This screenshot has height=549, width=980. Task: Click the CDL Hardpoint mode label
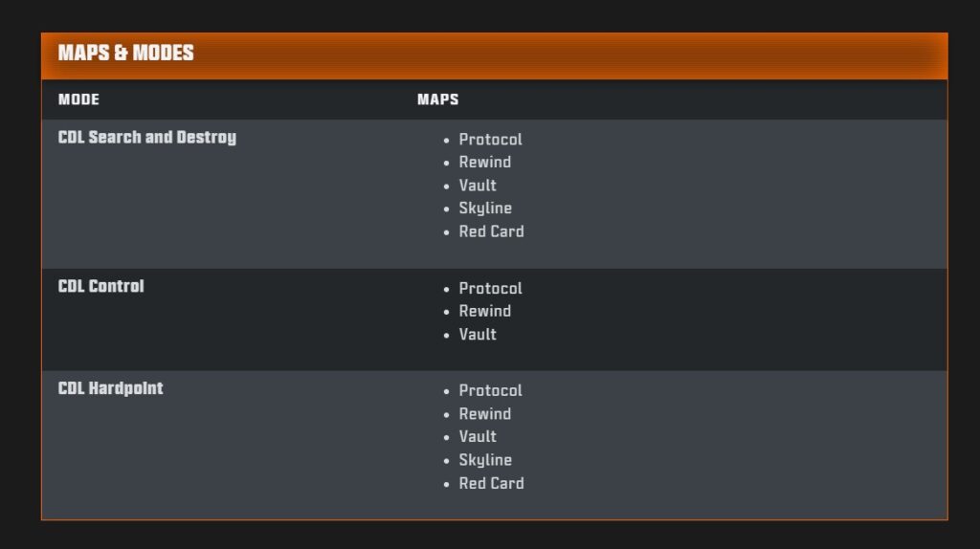(x=110, y=388)
